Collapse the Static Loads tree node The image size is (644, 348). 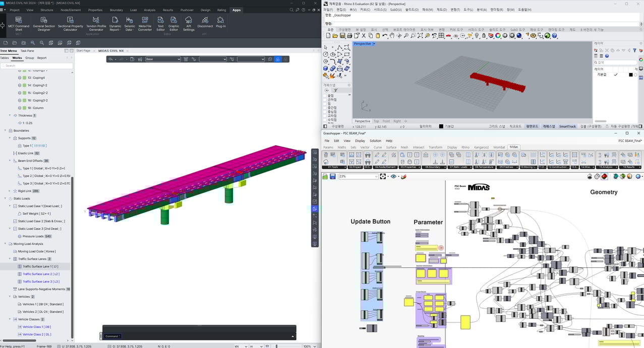pos(5,198)
